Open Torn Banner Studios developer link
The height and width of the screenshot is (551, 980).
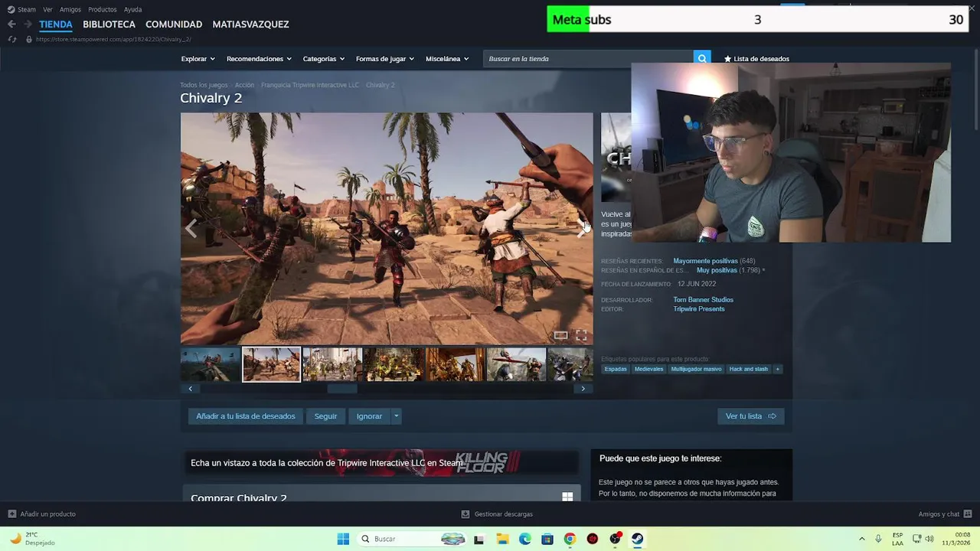(x=703, y=300)
